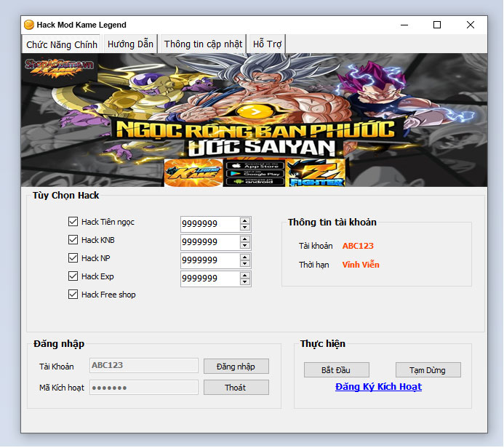Viewport: 504px width, 448px height.
Task: Click the Đăng nhập button
Action: [x=236, y=367]
